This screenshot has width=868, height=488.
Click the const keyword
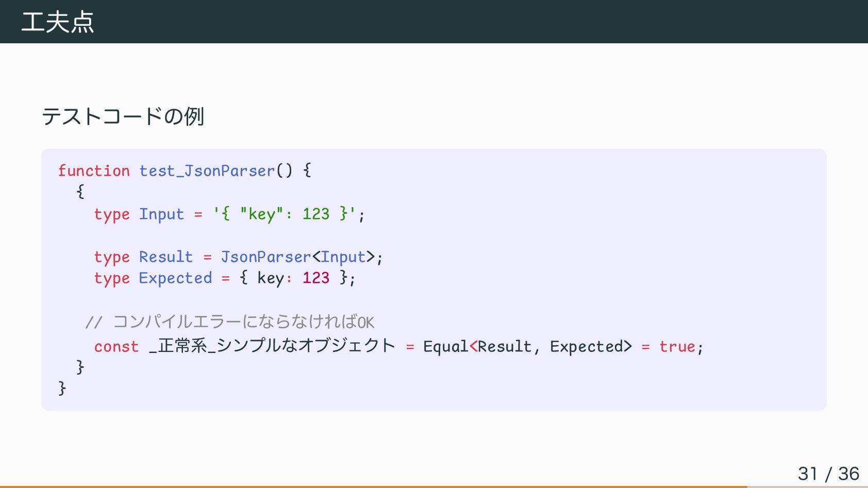(x=116, y=346)
